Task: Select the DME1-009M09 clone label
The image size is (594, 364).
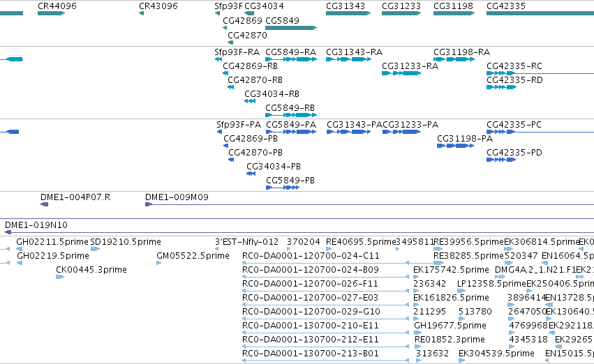Action: coord(177,197)
